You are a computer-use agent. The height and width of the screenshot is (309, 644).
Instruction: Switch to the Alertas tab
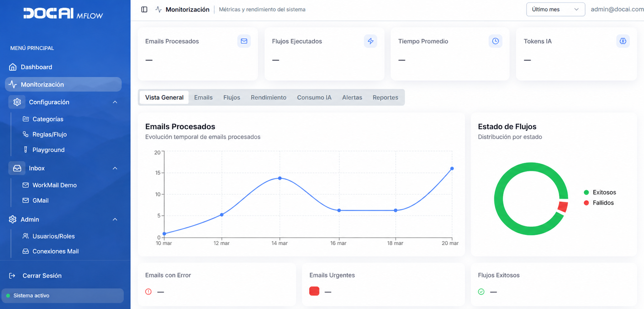coord(352,97)
